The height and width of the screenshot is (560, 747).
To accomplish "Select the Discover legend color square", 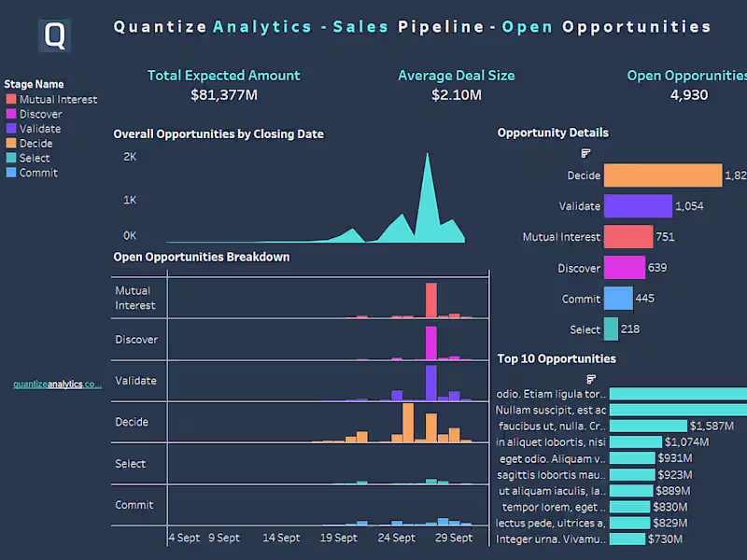I will tap(10, 114).
